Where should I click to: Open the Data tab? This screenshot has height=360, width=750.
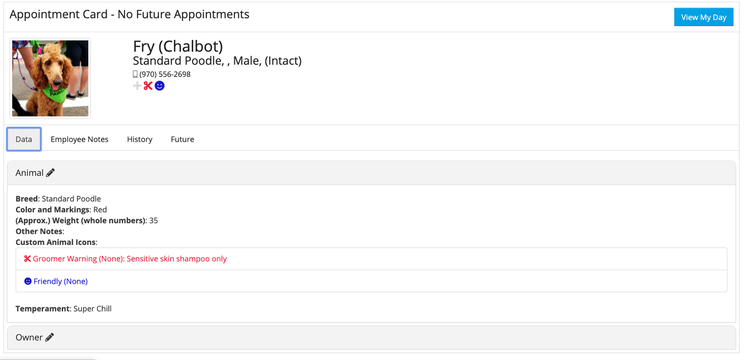coord(24,140)
